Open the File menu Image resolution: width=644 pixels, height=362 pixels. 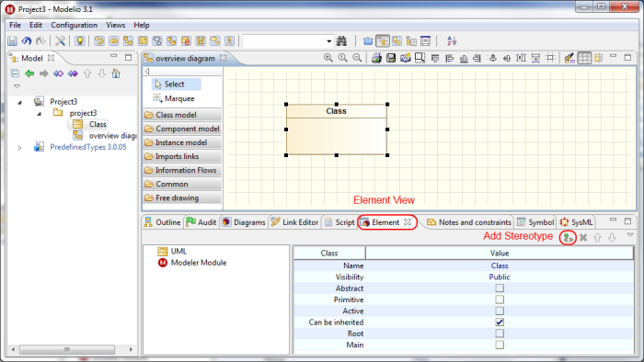coord(15,25)
